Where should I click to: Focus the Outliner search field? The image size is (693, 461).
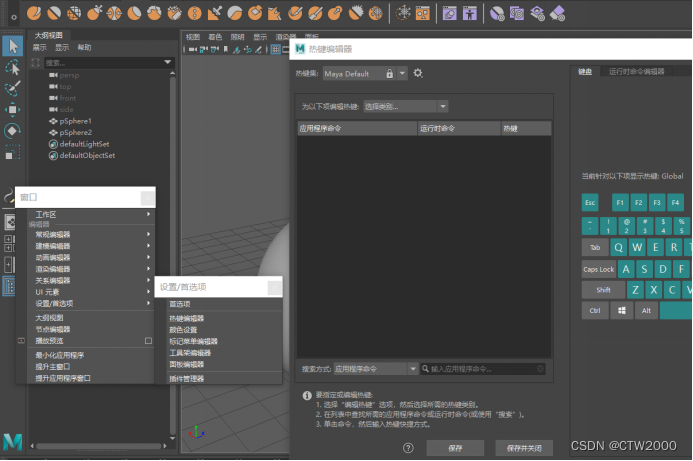pyautogui.click(x=103, y=62)
